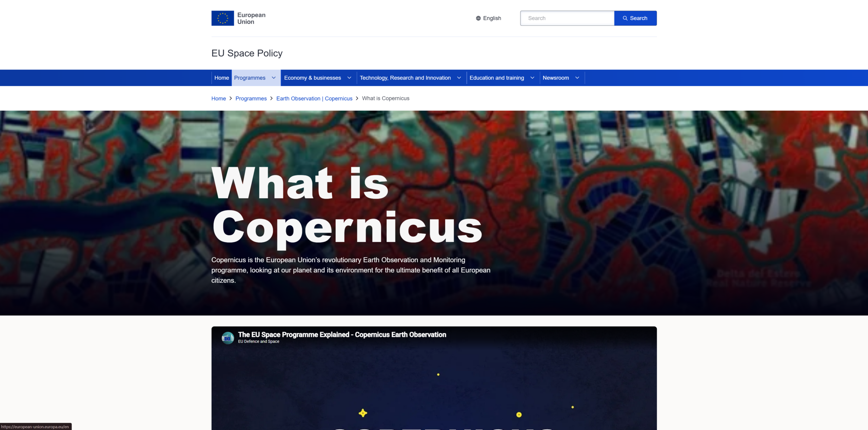Expand the Programmes menu chevron
Screen dimensions: 868x430
(x=274, y=78)
